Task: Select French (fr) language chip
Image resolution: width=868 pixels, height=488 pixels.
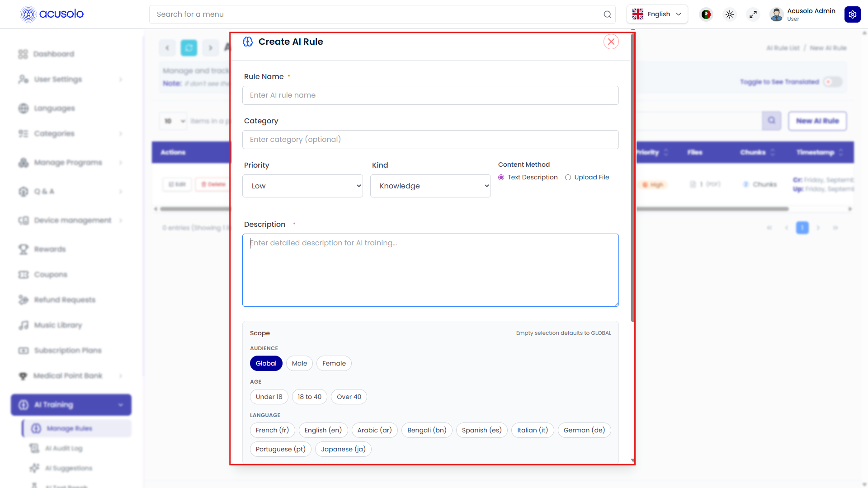Action: [x=272, y=430]
